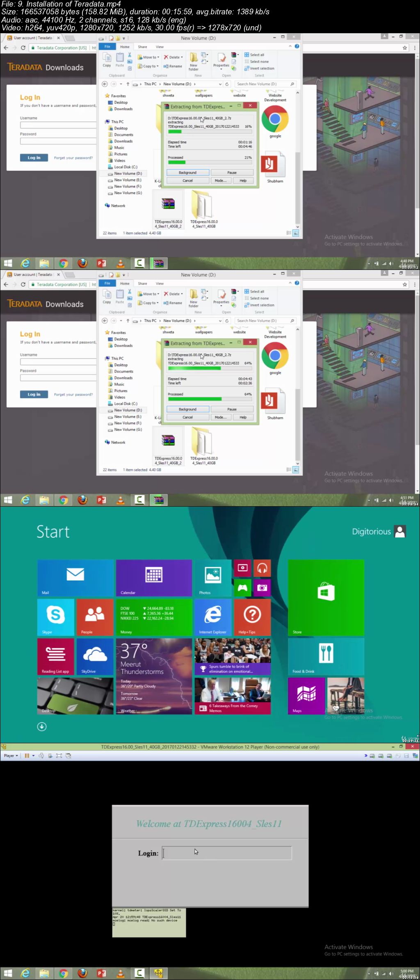
Task: Launch the Skype tile
Action: coord(56,617)
